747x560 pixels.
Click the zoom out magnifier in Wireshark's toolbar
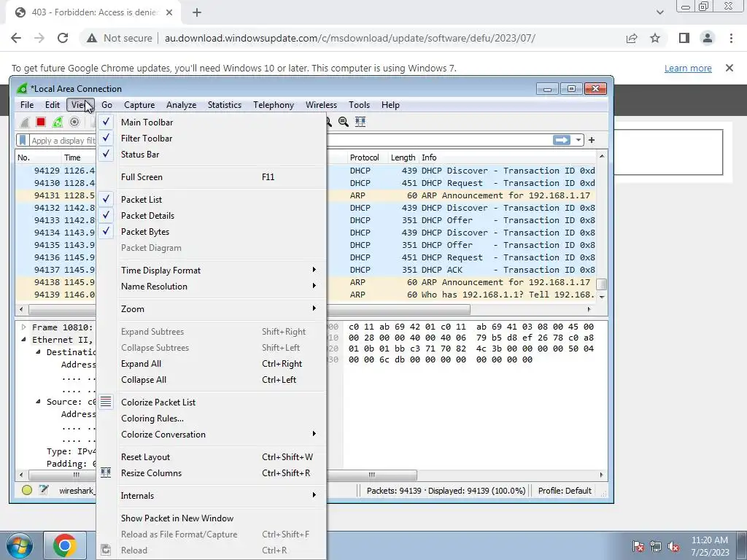pyautogui.click(x=343, y=122)
